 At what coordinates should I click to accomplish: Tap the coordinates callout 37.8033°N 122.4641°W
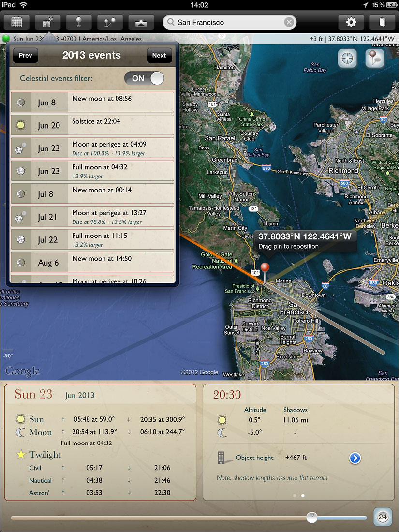pos(304,241)
